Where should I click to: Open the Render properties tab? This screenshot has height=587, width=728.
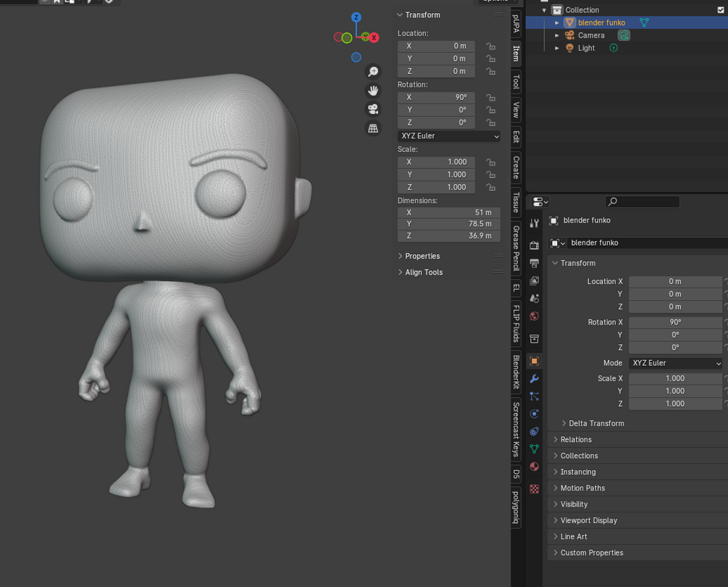[x=535, y=245]
